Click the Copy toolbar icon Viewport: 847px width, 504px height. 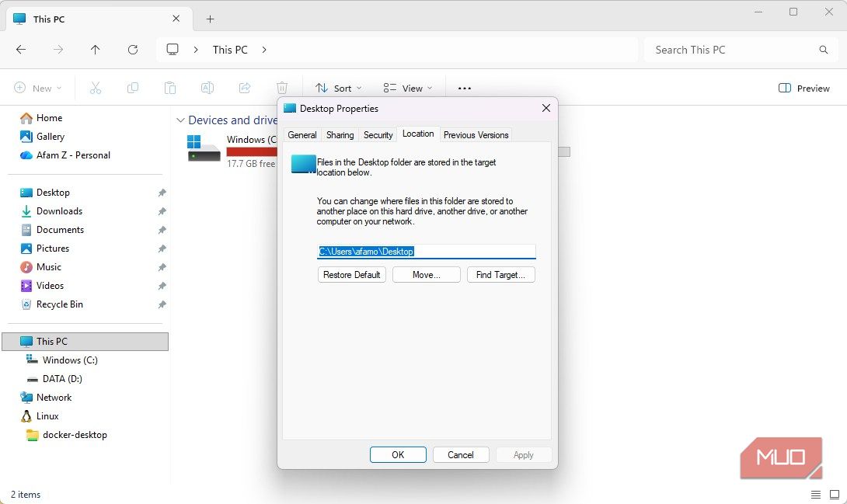tap(132, 88)
